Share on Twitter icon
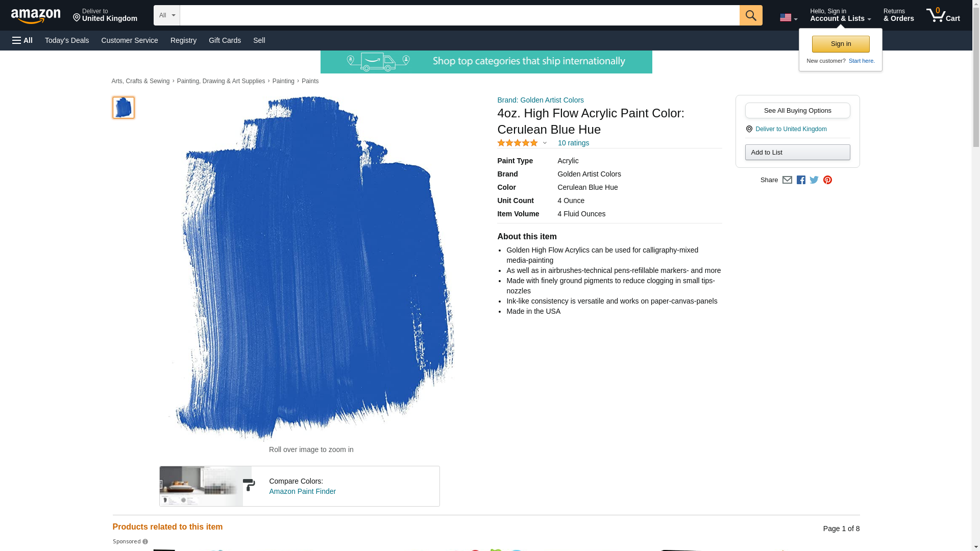This screenshot has width=980, height=551. (814, 180)
